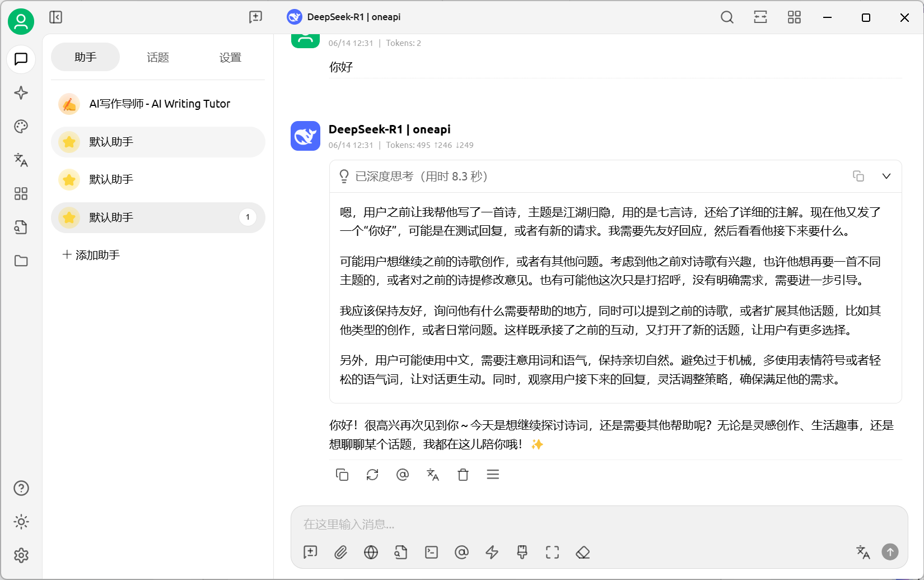Click 添加助手 to add an assistant
The height and width of the screenshot is (580, 924).
click(x=90, y=254)
